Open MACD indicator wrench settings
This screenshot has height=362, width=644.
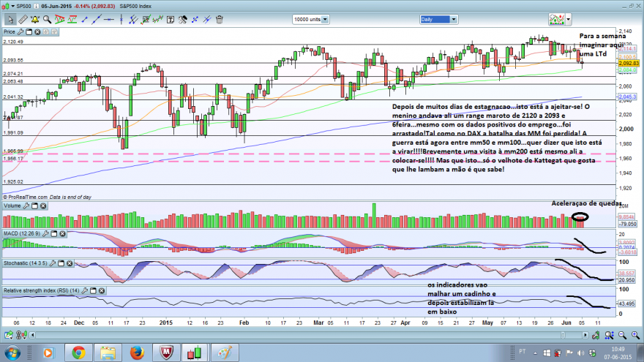tap(45, 233)
